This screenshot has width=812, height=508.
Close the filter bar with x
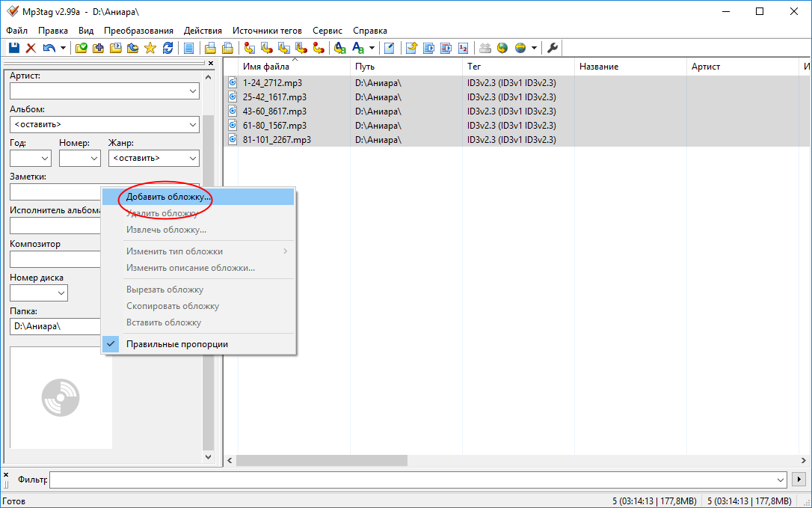pos(6,474)
